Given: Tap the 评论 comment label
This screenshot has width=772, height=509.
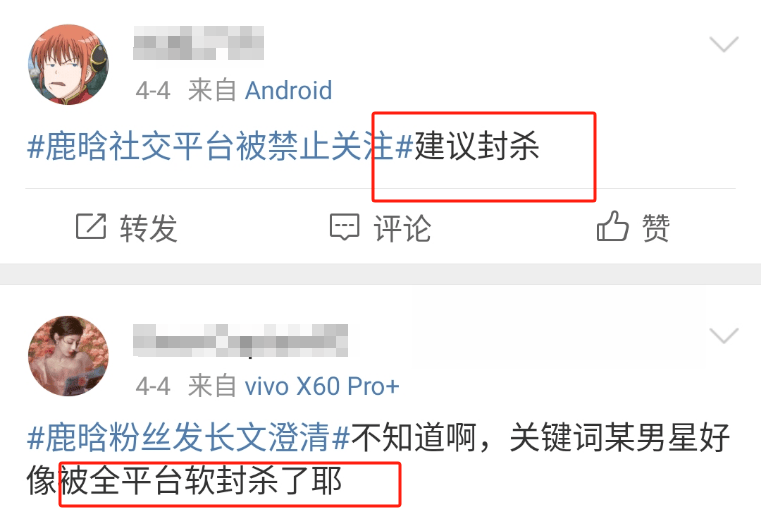Looking at the screenshot, I should [x=402, y=228].
